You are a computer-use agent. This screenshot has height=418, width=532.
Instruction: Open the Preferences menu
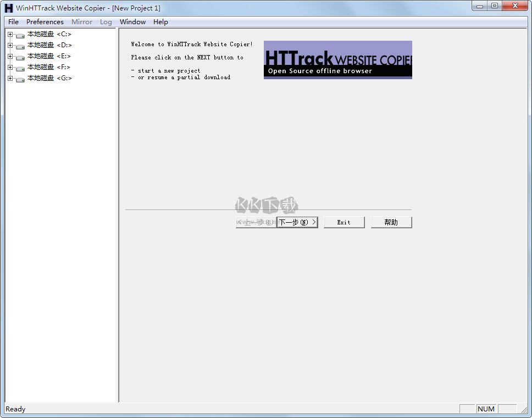(45, 22)
